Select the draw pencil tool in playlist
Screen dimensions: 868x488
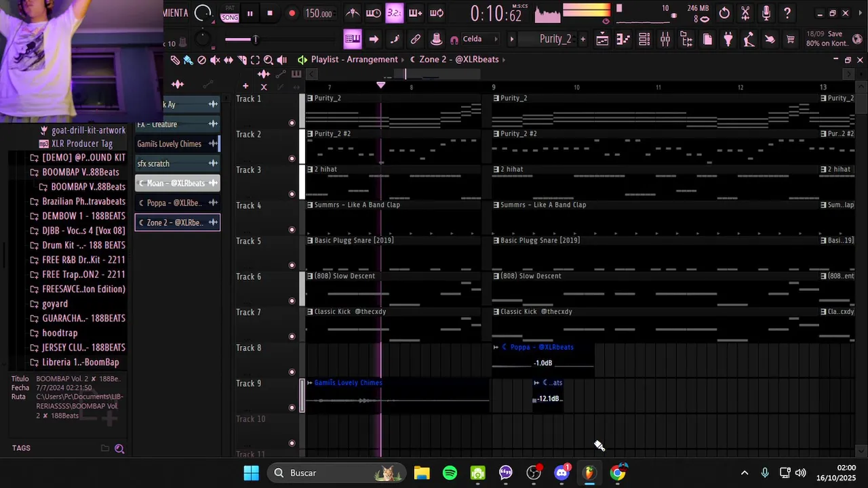pyautogui.click(x=175, y=60)
